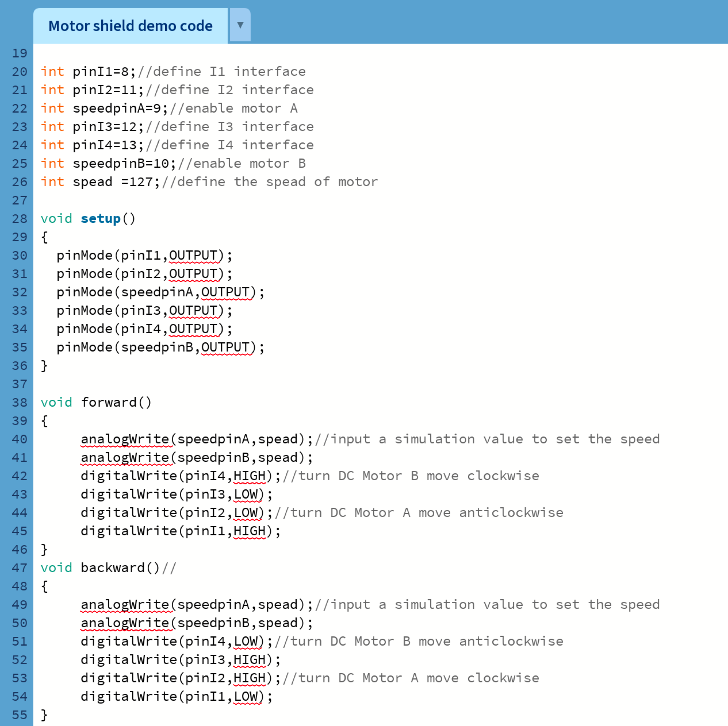728x726 pixels.
Task: Click the underlined LOW on line 54
Action: click(x=246, y=697)
